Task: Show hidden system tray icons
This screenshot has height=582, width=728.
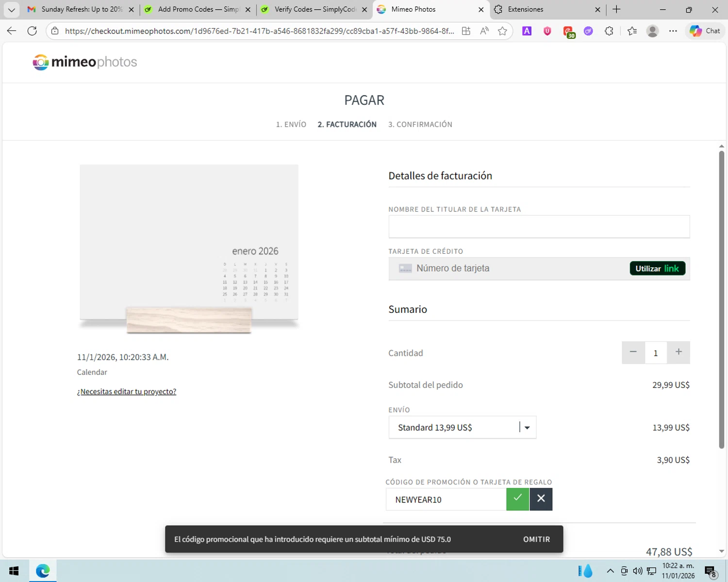Action: (x=611, y=571)
